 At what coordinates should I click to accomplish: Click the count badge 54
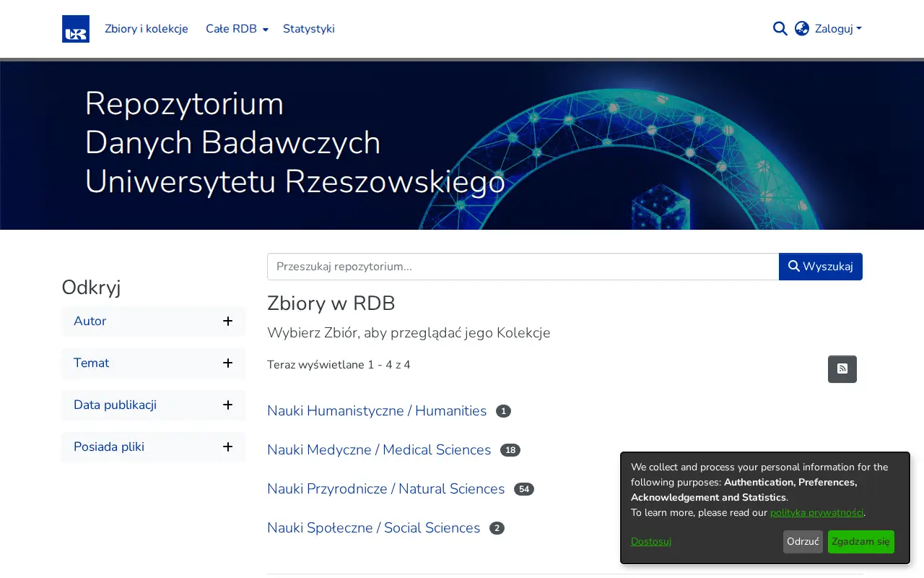coord(524,489)
